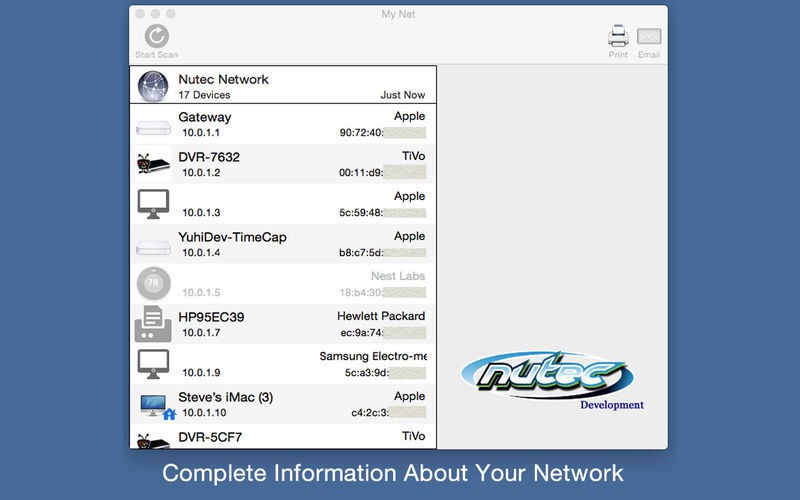Click the monitor icon for 10.0.1.9
The height and width of the screenshot is (500, 800).
pos(153,364)
